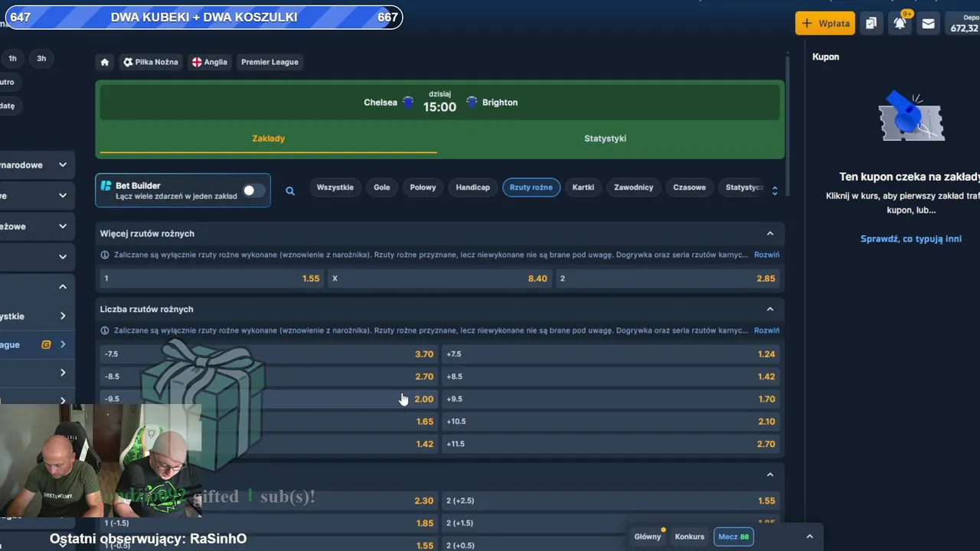Image resolution: width=980 pixels, height=551 pixels.
Task: Select the Gole filter
Action: [382, 187]
